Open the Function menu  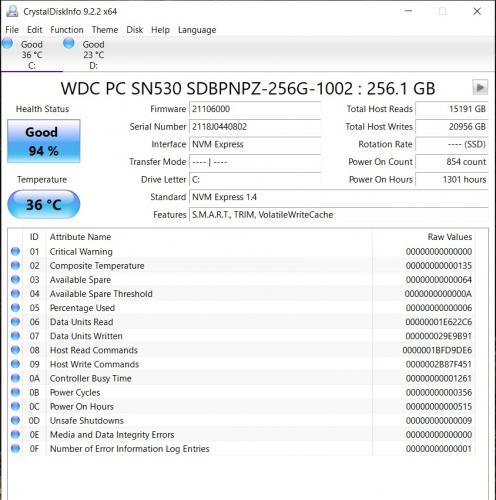67,30
